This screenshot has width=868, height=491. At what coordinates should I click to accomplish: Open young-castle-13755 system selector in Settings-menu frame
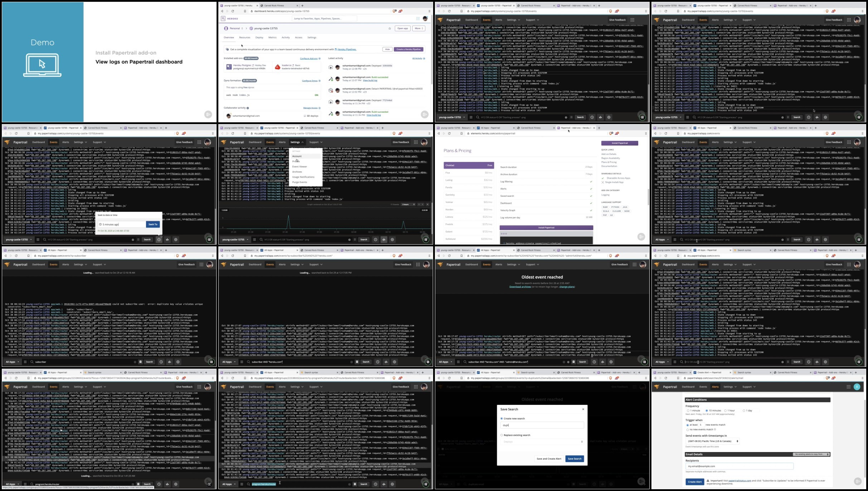pyautogui.click(x=235, y=240)
